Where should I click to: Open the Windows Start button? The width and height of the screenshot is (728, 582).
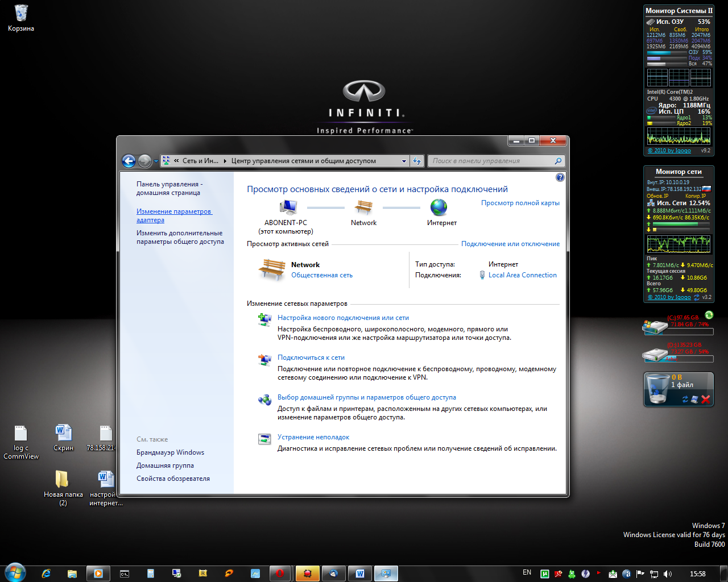pos(15,573)
